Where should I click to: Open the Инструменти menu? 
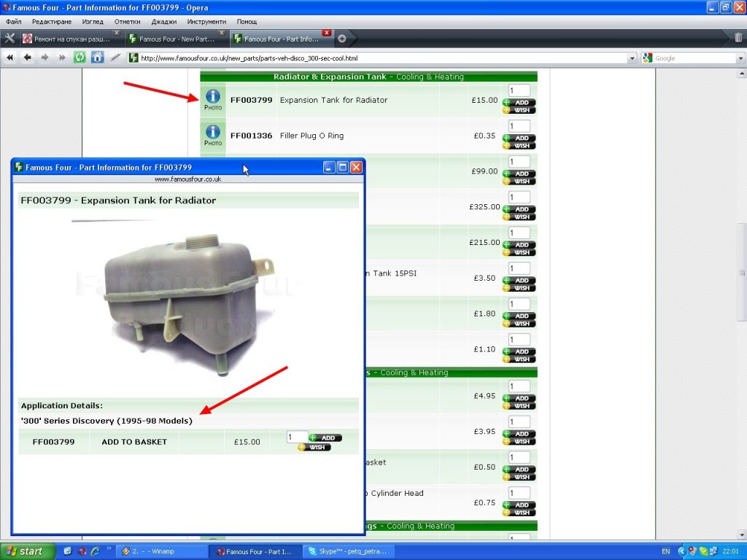click(206, 21)
